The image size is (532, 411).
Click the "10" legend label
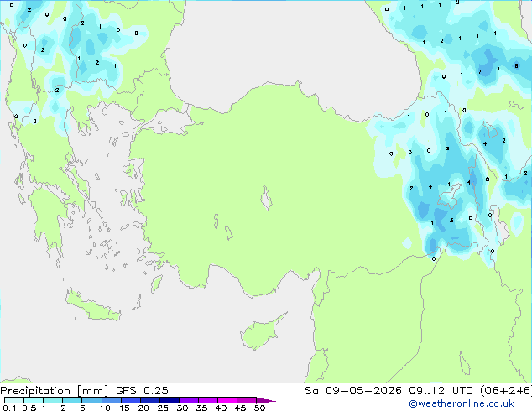[x=105, y=408]
